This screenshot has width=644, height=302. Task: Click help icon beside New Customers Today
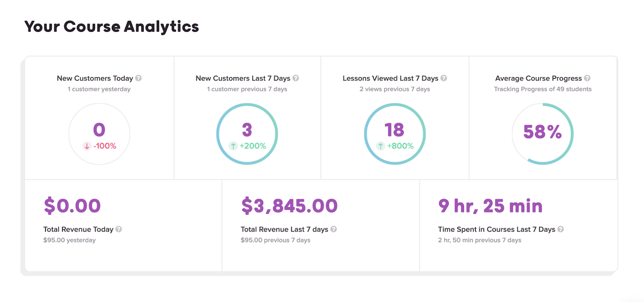pyautogui.click(x=138, y=78)
